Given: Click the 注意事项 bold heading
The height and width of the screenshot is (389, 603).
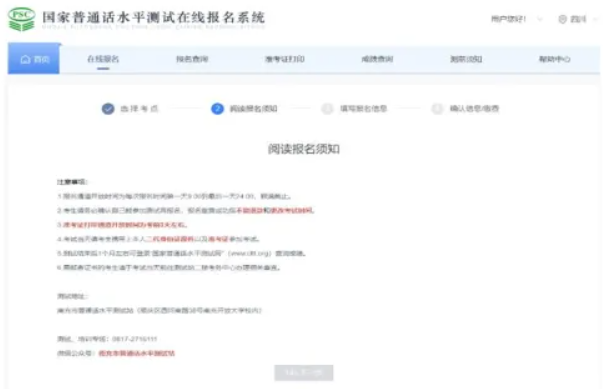Looking at the screenshot, I should pyautogui.click(x=72, y=182).
